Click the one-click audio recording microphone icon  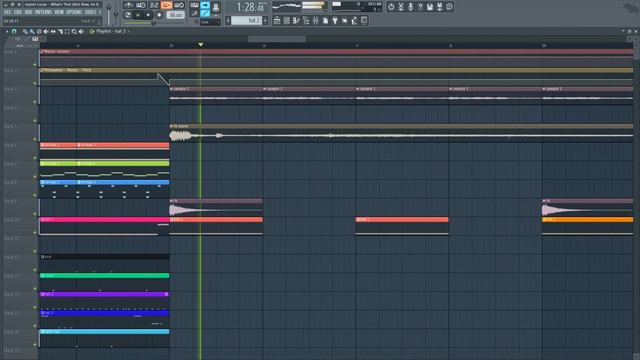[x=410, y=7]
